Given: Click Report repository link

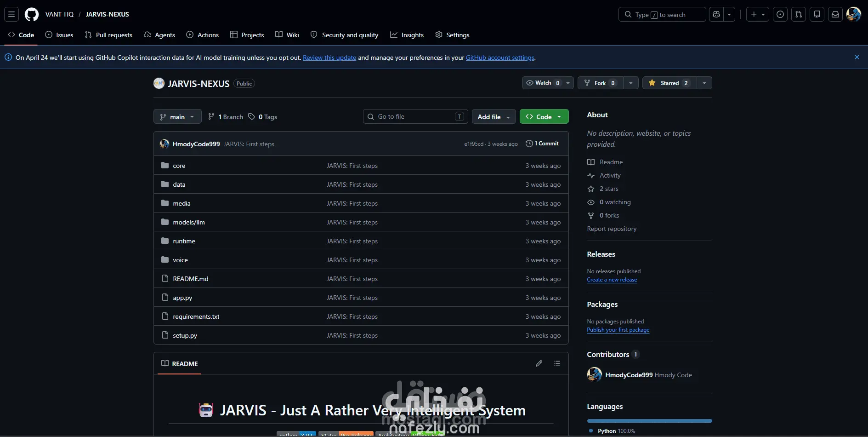Looking at the screenshot, I should tap(612, 229).
